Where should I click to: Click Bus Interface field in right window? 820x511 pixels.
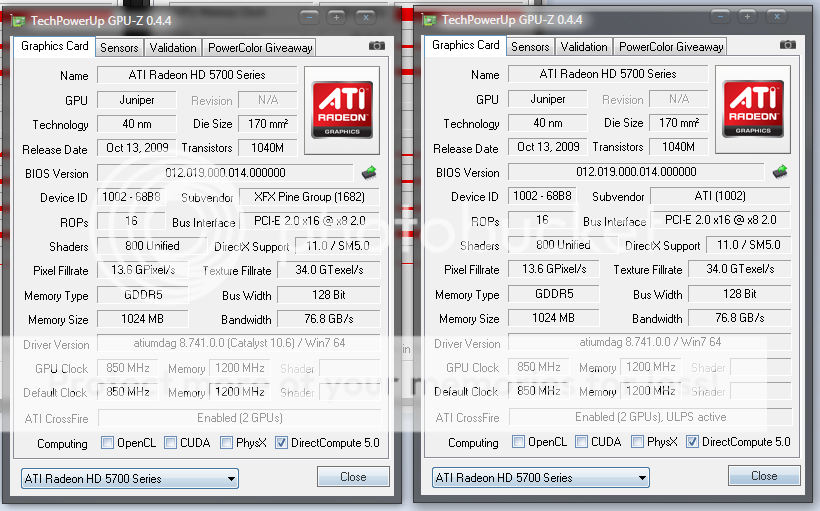pos(720,220)
